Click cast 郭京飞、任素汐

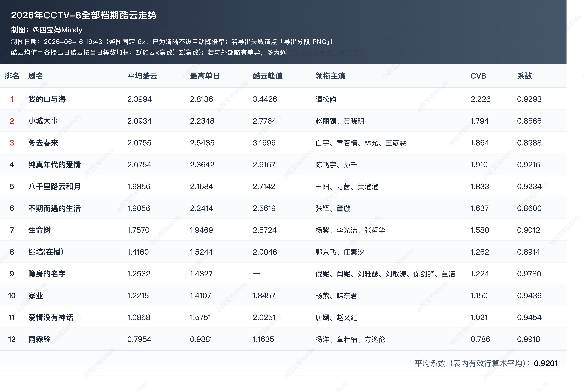340,252
